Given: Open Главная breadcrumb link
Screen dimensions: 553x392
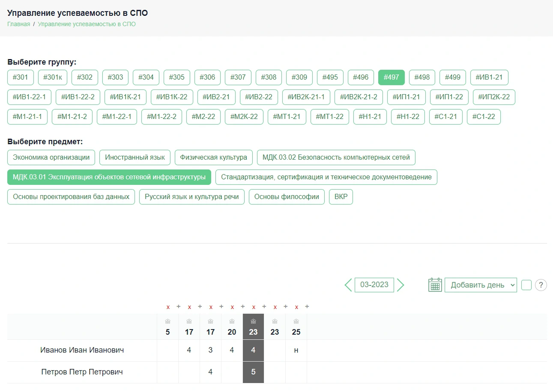Looking at the screenshot, I should 19,24.
